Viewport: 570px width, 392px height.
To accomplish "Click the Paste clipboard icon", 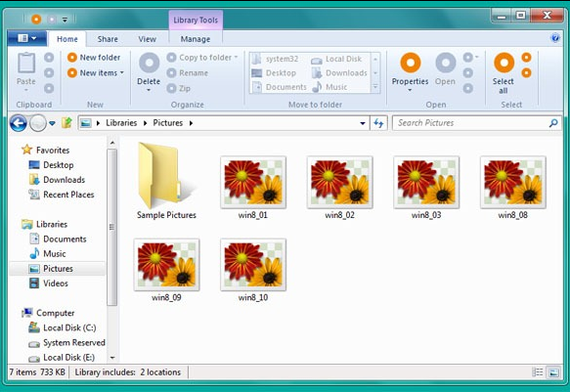I will [x=26, y=63].
